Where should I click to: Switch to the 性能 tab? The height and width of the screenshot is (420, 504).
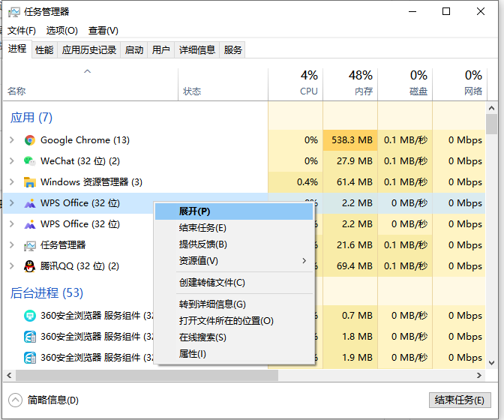pos(44,49)
